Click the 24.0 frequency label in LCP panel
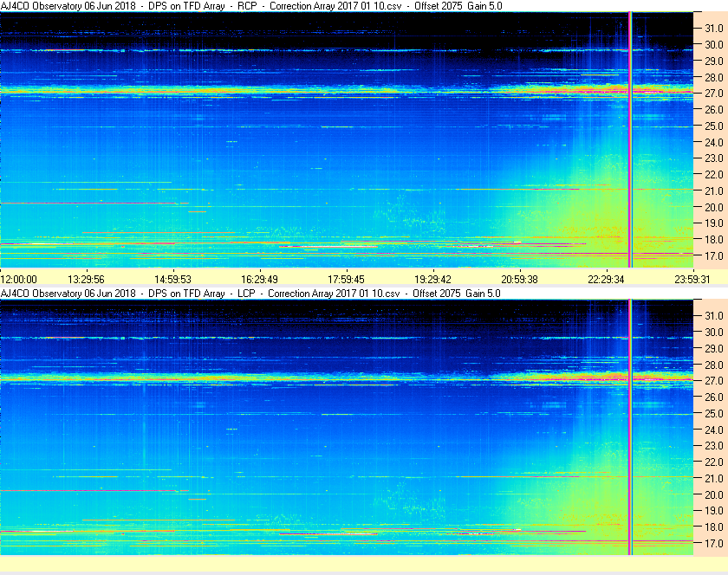 (714, 430)
